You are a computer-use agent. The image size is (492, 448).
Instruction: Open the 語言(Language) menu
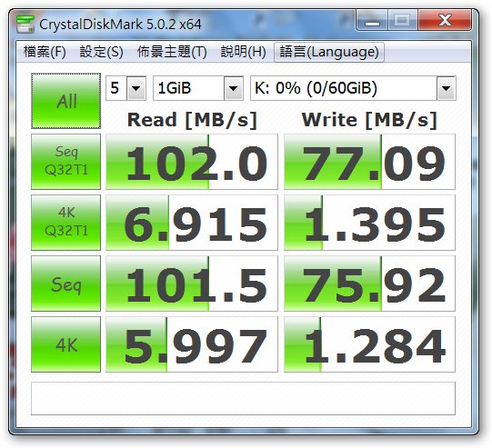point(329,52)
